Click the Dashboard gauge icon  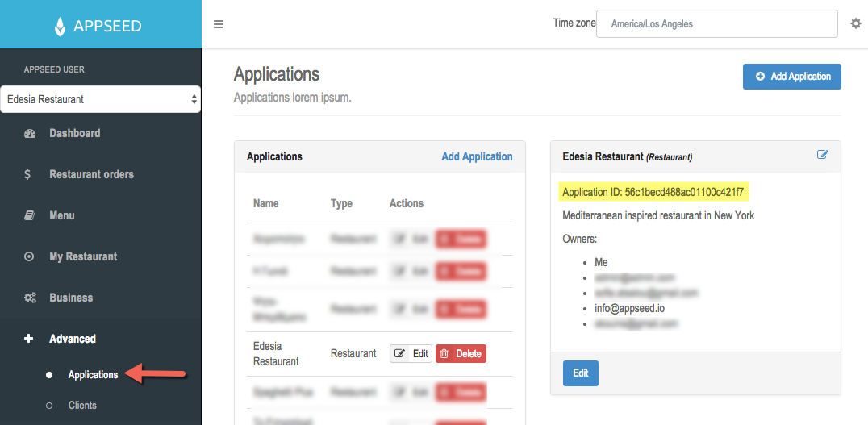point(30,133)
